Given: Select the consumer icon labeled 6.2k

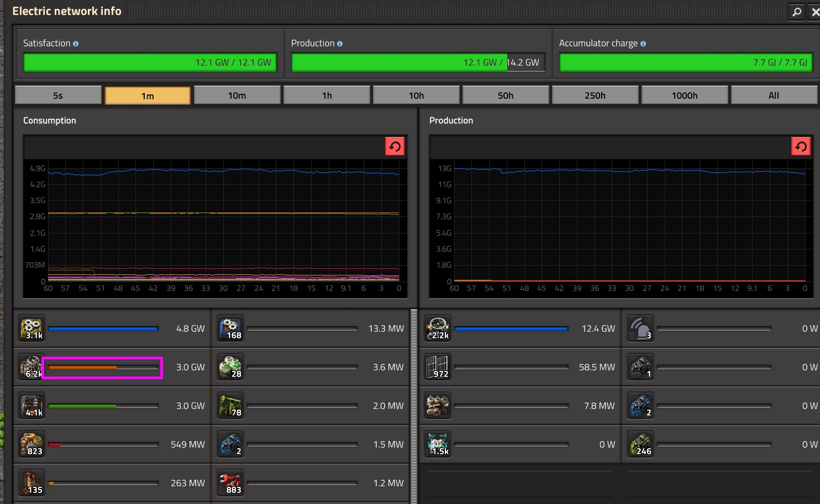Looking at the screenshot, I should 31,367.
